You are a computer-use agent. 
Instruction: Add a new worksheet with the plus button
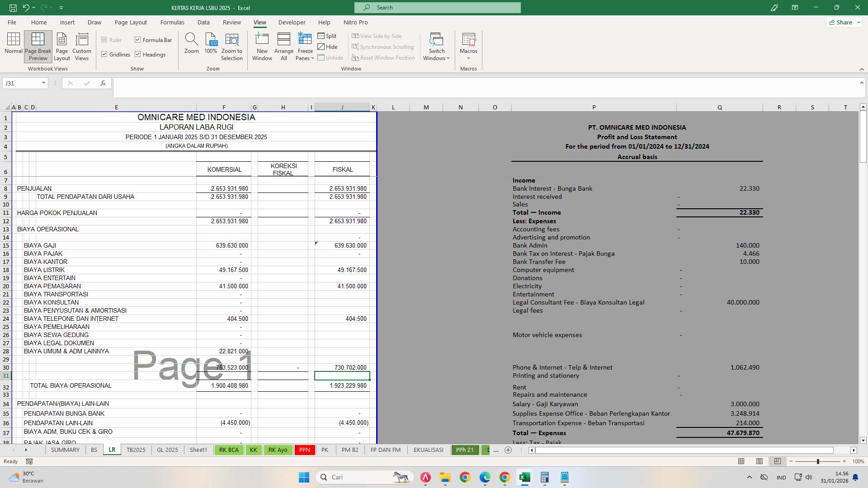508,450
